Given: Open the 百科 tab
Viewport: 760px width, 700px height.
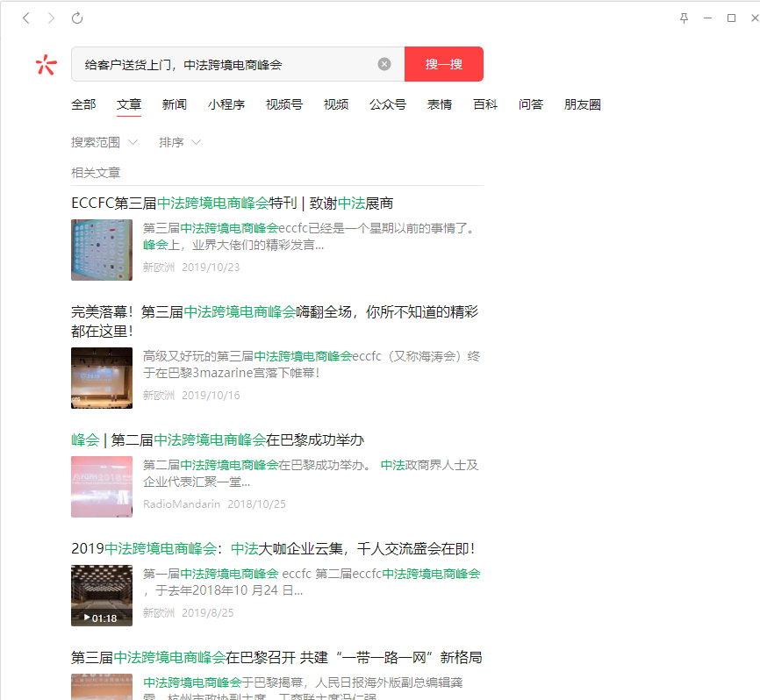Looking at the screenshot, I should tap(485, 104).
